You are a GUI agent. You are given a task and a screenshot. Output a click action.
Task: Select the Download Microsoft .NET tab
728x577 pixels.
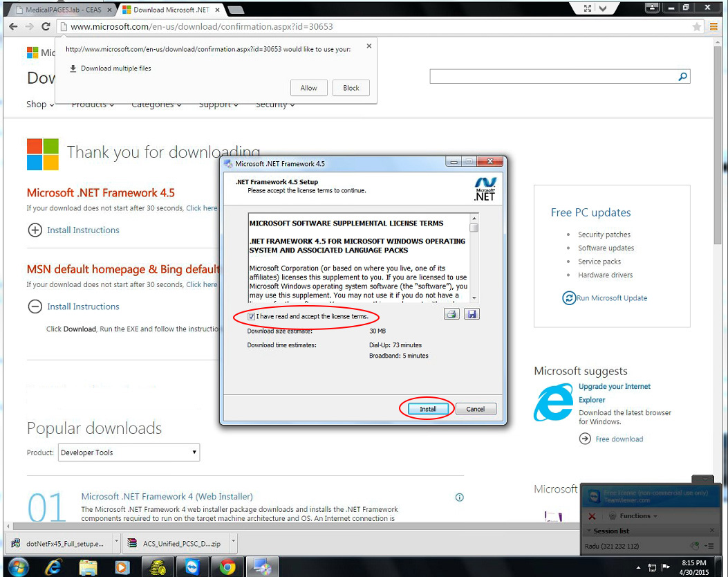tap(171, 9)
